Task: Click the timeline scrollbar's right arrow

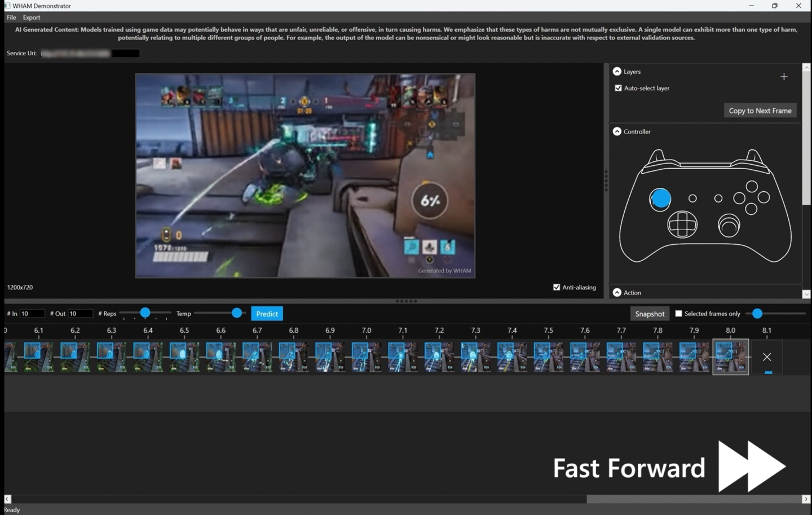Action: [x=806, y=499]
